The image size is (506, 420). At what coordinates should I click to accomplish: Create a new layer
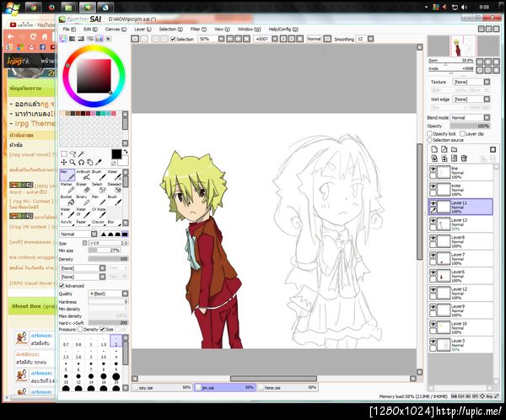coord(434,149)
